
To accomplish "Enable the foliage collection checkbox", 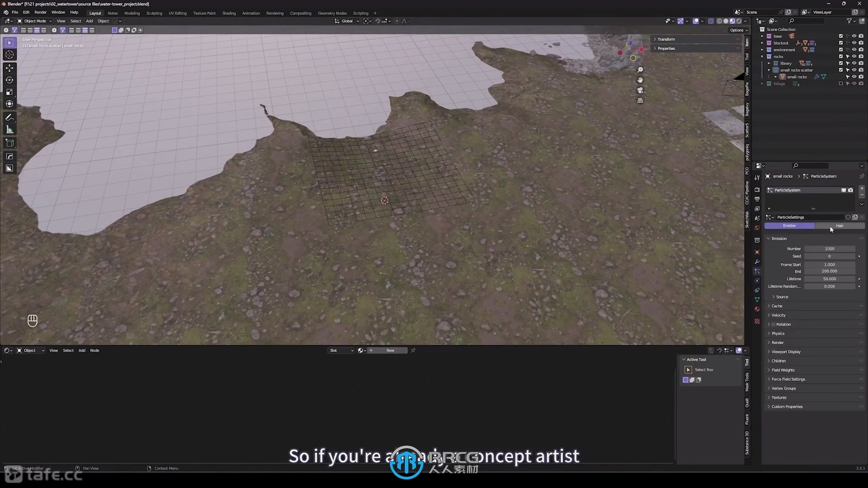I will 841,84.
